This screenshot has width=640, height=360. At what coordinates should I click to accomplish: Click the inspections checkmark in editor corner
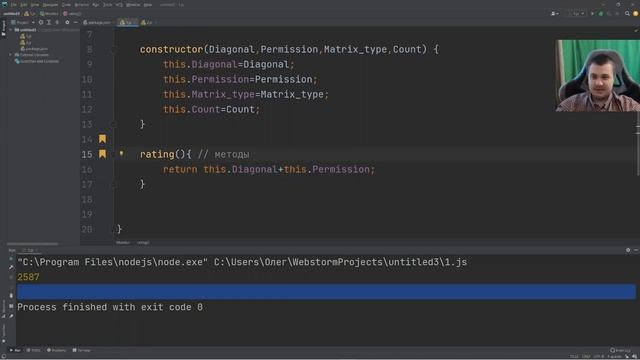point(636,31)
